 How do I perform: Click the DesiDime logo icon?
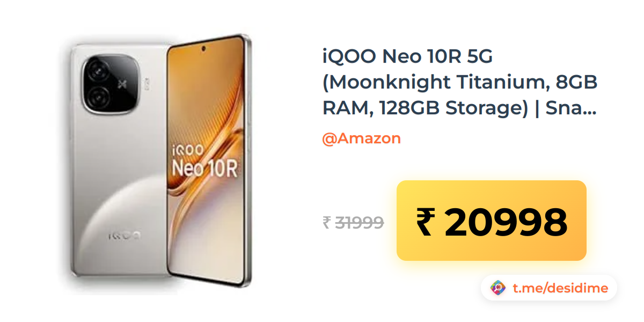[499, 288]
